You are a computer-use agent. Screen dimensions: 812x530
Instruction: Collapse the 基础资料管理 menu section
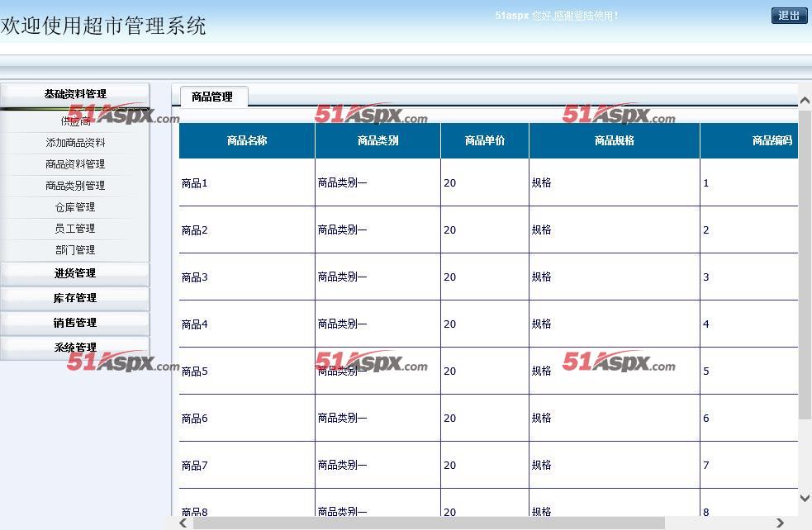[x=74, y=93]
